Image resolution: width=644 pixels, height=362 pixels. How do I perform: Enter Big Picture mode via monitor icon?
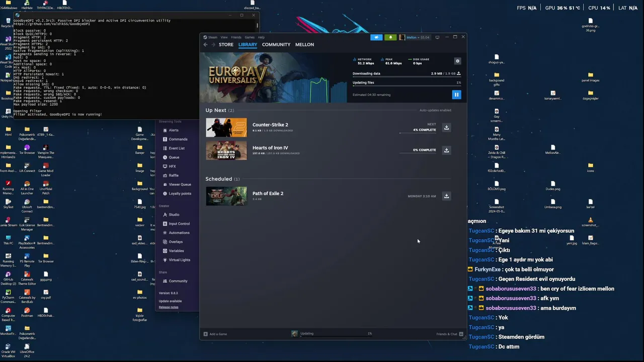coord(437,37)
